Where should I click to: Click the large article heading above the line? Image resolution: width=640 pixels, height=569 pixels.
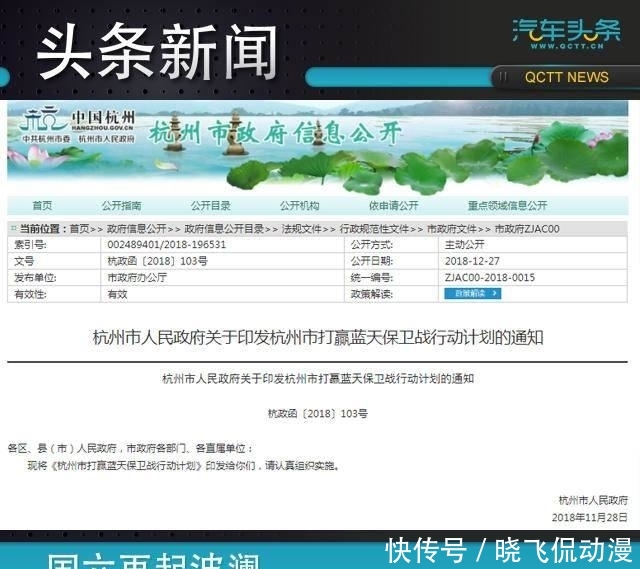click(x=318, y=338)
